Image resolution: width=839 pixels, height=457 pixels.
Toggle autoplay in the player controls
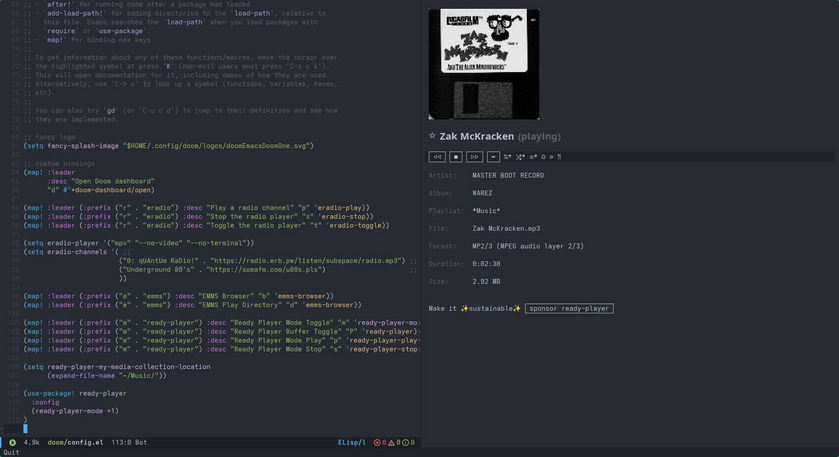tap(533, 157)
